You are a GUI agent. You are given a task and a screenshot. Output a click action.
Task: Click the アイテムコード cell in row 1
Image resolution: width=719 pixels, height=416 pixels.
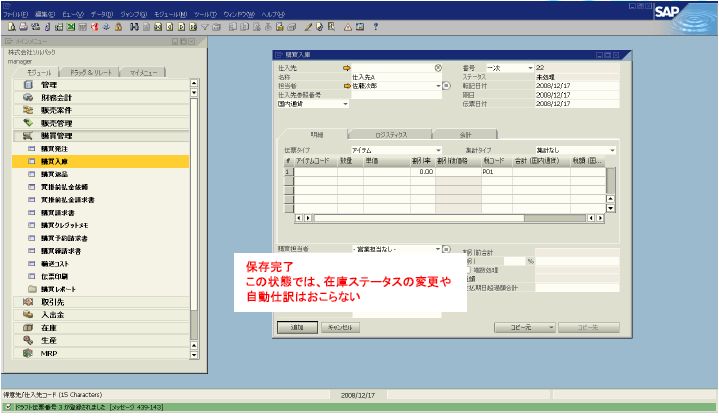click(315, 172)
